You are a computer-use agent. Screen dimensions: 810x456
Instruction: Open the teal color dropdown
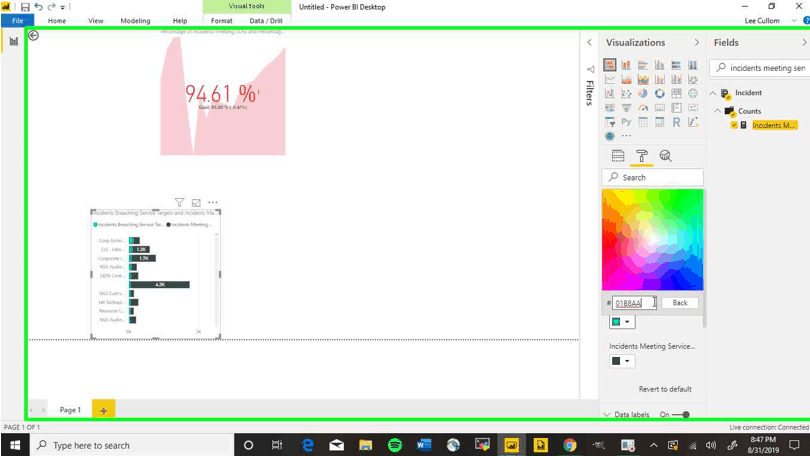(621, 322)
